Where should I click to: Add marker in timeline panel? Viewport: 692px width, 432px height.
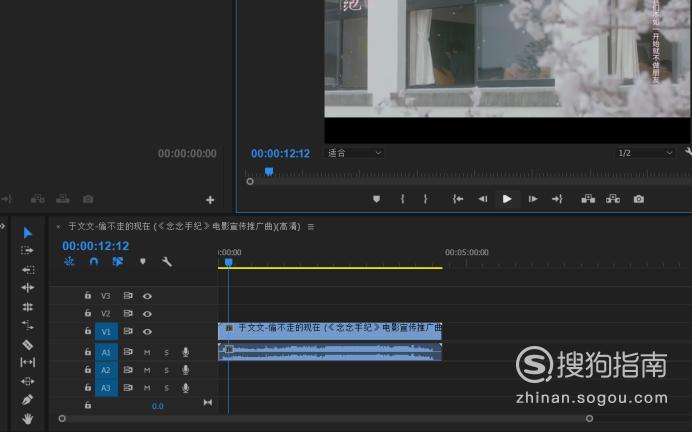point(143,262)
